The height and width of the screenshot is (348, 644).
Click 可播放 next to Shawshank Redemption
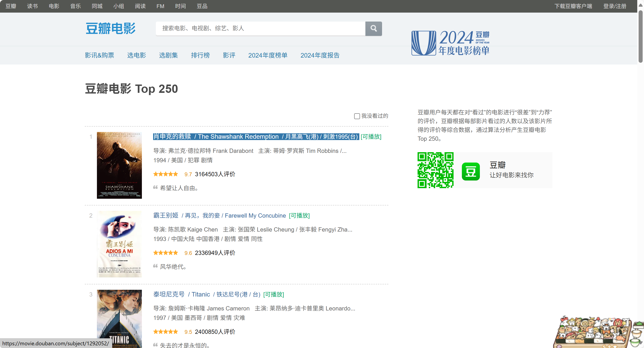(x=371, y=136)
